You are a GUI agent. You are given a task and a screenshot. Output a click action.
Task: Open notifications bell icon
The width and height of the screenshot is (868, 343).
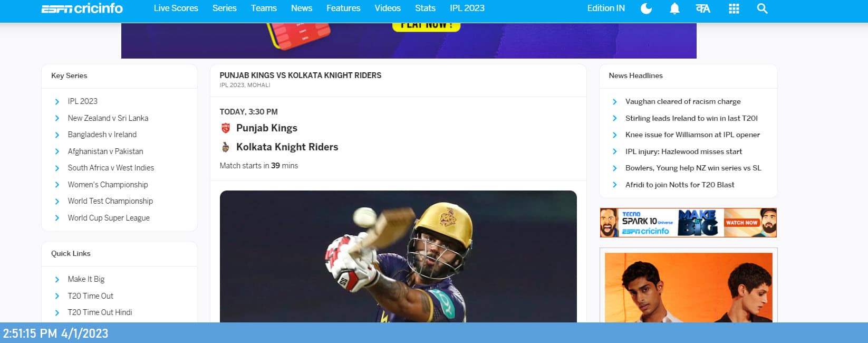point(674,8)
